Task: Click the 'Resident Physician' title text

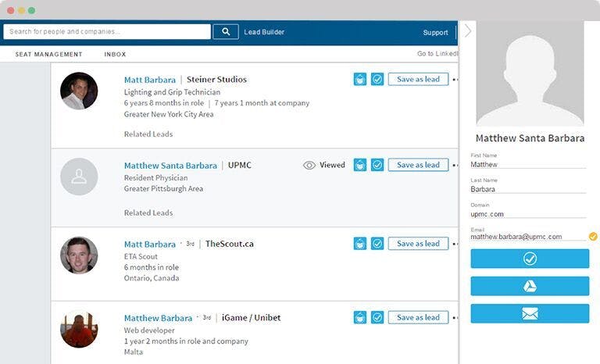Action: [155, 177]
